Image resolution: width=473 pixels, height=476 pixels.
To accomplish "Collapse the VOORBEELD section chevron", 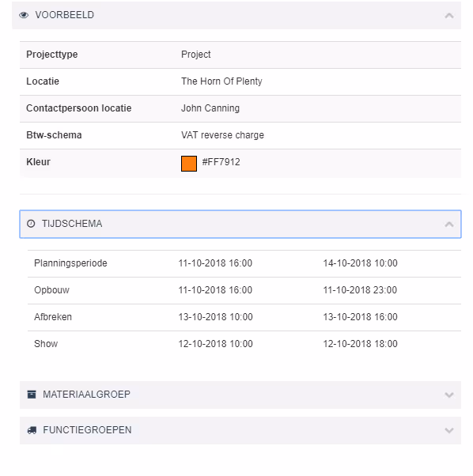I will [x=449, y=16].
